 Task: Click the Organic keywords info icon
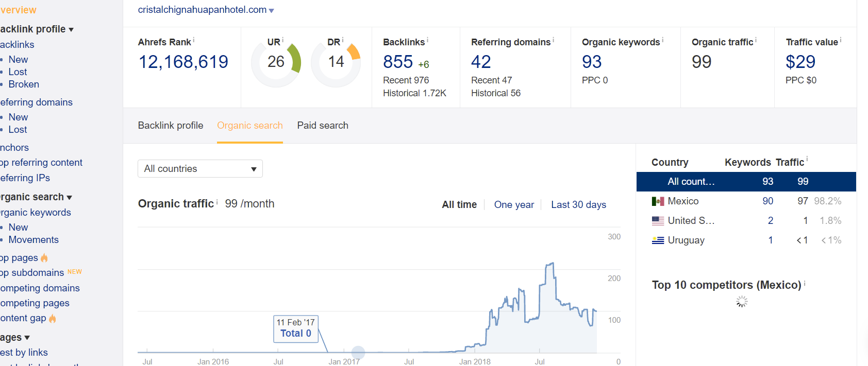tap(663, 40)
